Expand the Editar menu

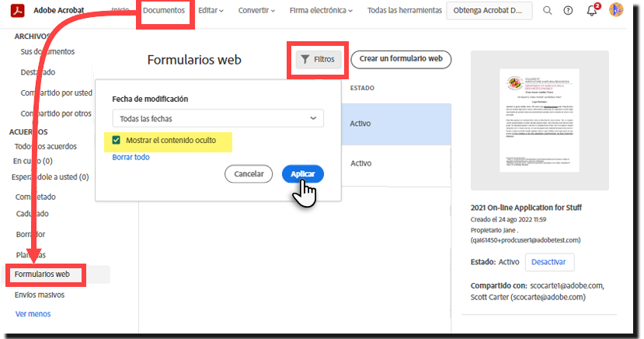211,11
